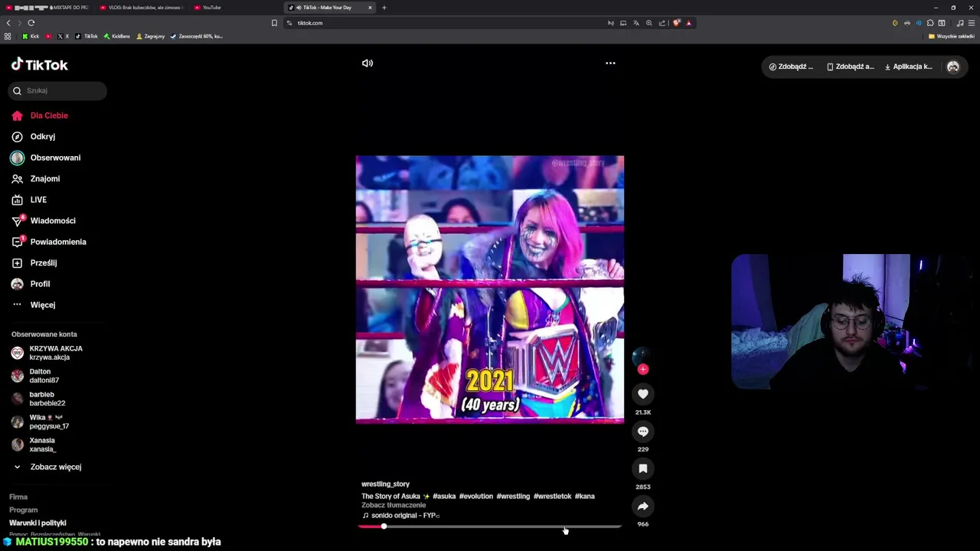Open Dalton followed account

tap(35, 376)
